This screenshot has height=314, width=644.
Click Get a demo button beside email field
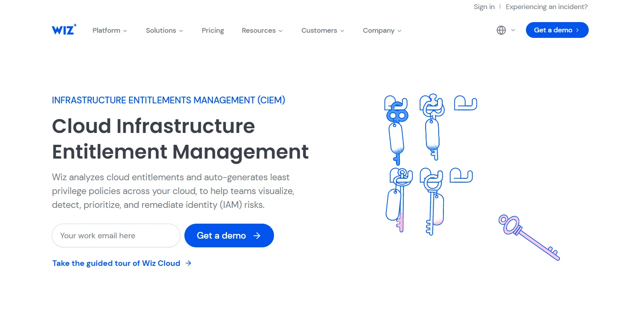[229, 235]
